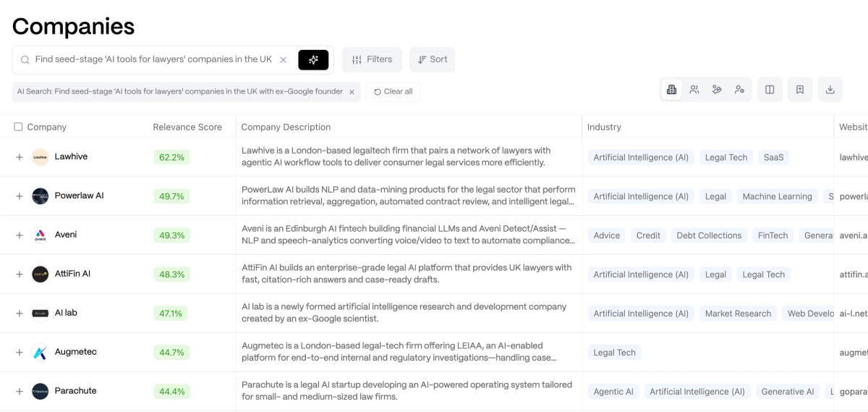Click the Company Description column header
The height and width of the screenshot is (412, 868).
286,127
